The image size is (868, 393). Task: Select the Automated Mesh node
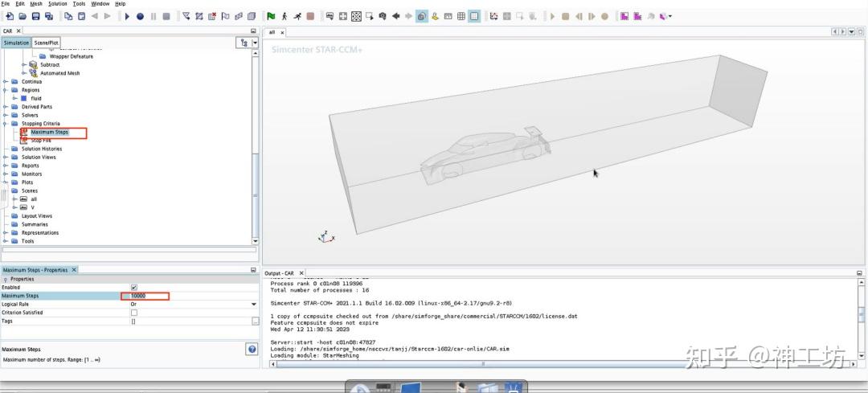pyautogui.click(x=59, y=73)
